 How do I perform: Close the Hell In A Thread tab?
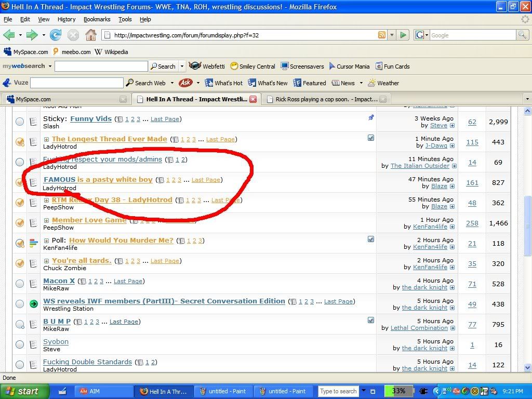pyautogui.click(x=253, y=99)
